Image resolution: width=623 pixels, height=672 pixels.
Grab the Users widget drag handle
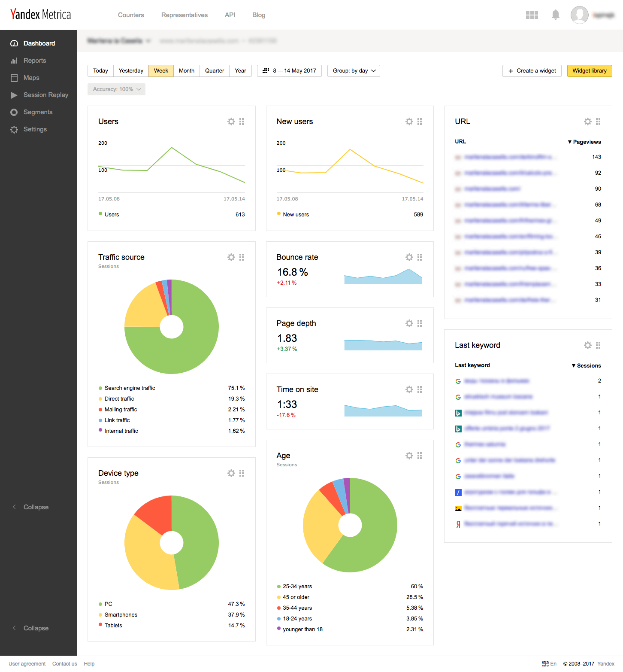[242, 122]
